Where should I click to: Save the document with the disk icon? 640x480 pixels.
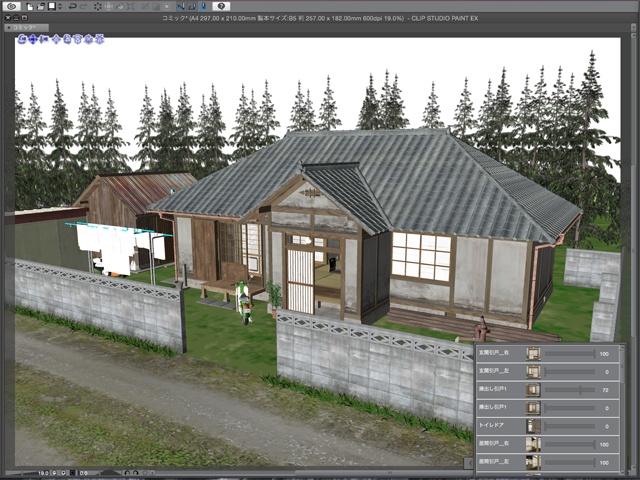(x=51, y=7)
